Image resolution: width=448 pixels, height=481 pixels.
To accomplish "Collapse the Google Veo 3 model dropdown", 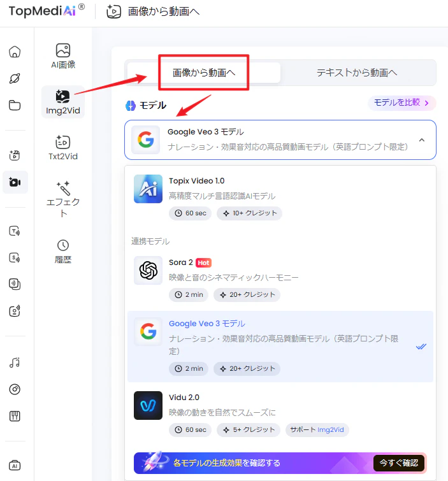I will tap(280, 140).
